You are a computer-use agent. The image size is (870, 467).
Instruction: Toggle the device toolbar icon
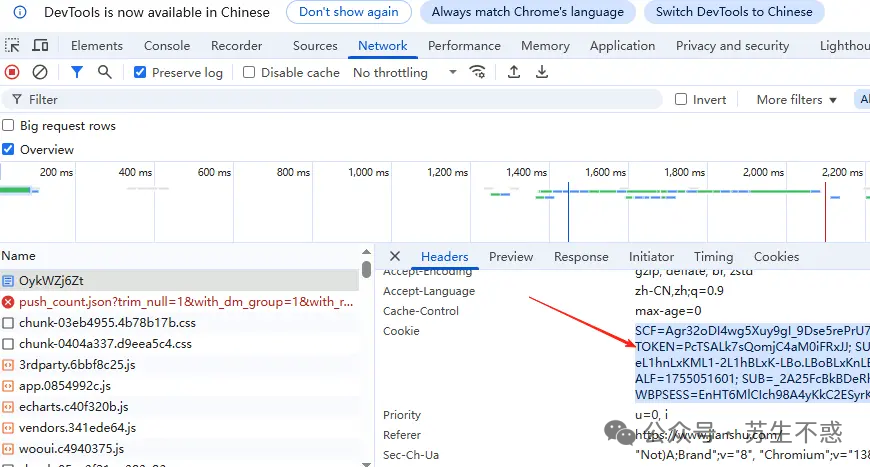(40, 45)
